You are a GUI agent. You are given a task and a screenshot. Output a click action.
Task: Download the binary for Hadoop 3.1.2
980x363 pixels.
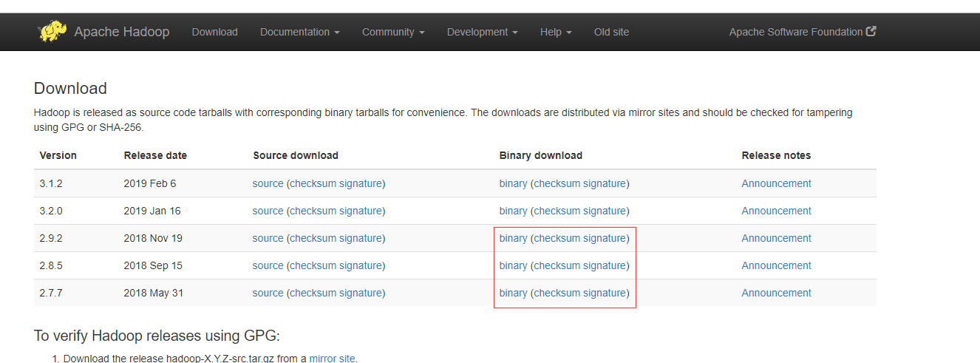coord(513,183)
